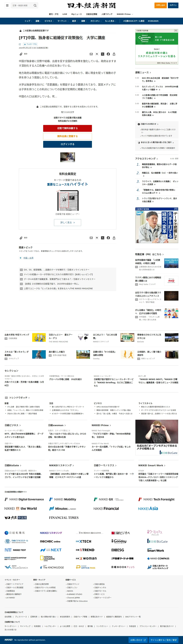Click 詳しく見る button
The width and height of the screenshot is (183, 644).
point(67,222)
